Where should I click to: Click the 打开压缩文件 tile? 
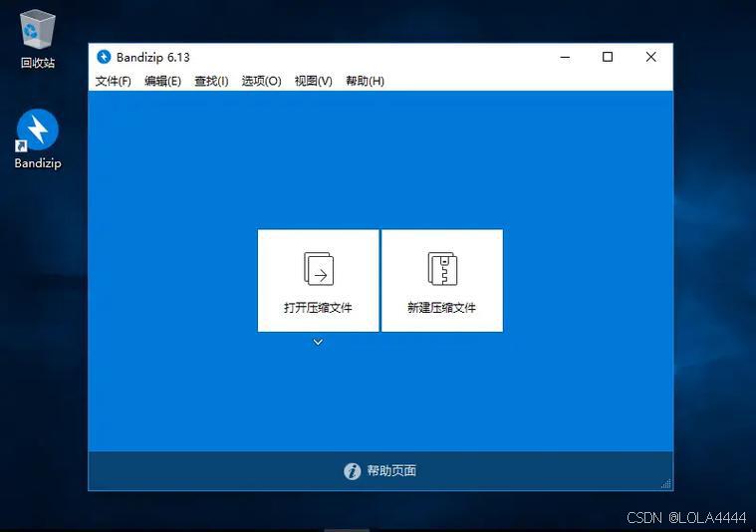coord(318,281)
